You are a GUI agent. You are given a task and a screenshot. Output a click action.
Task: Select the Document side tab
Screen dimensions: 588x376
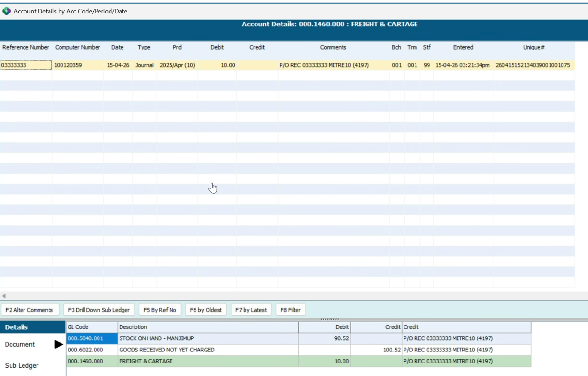point(20,344)
